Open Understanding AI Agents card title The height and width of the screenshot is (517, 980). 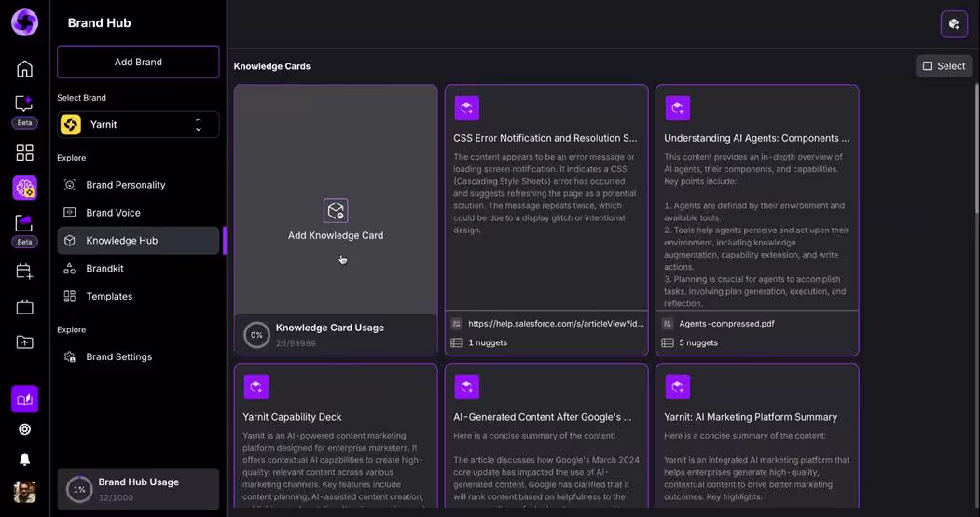tap(756, 138)
